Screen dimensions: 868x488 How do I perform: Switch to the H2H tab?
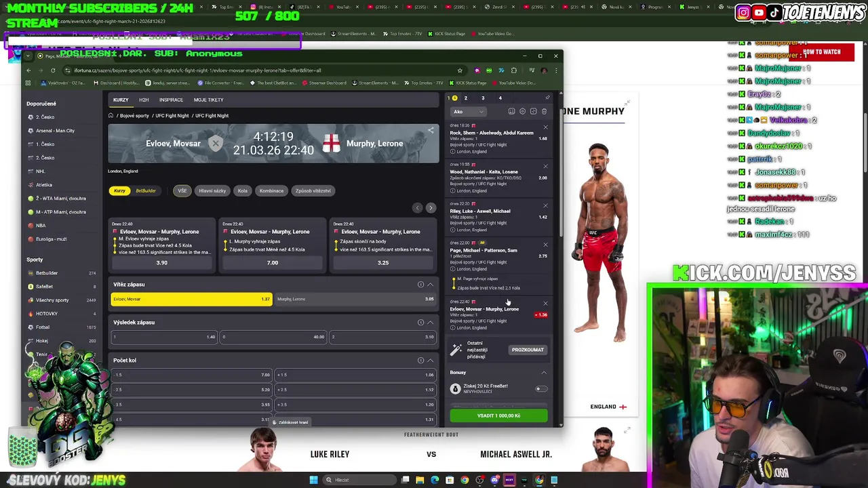pos(144,100)
